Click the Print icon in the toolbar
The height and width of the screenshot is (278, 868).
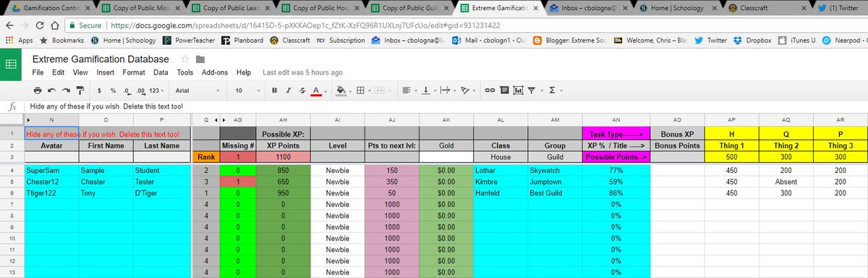point(38,90)
